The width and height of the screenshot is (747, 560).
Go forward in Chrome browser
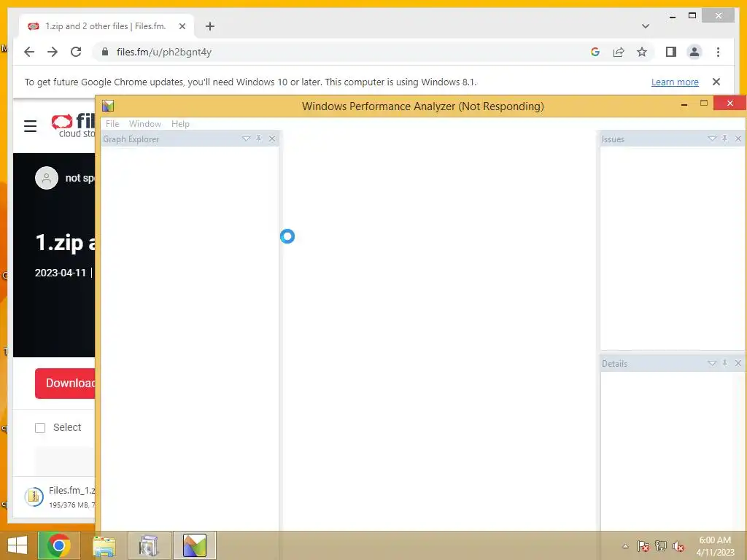click(53, 52)
